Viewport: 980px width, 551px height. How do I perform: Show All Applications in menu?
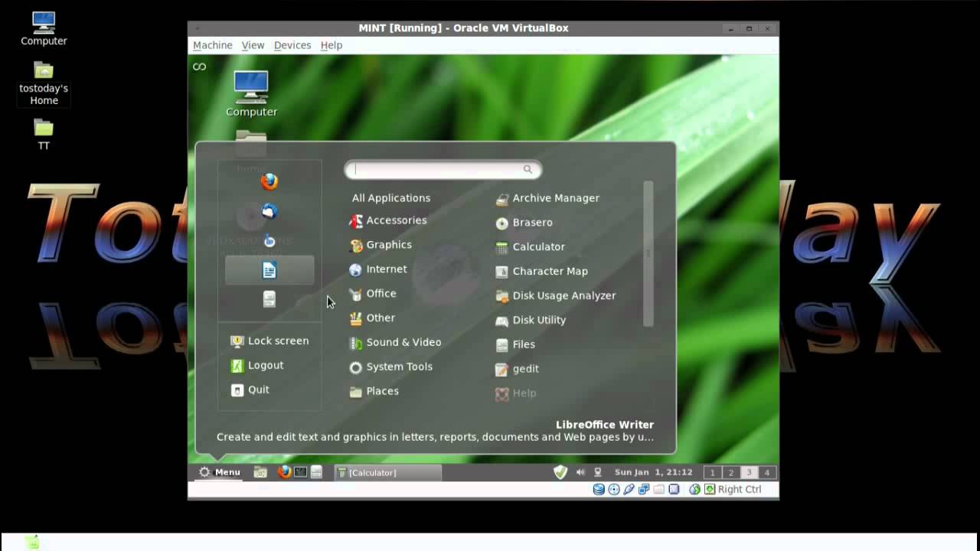(391, 198)
